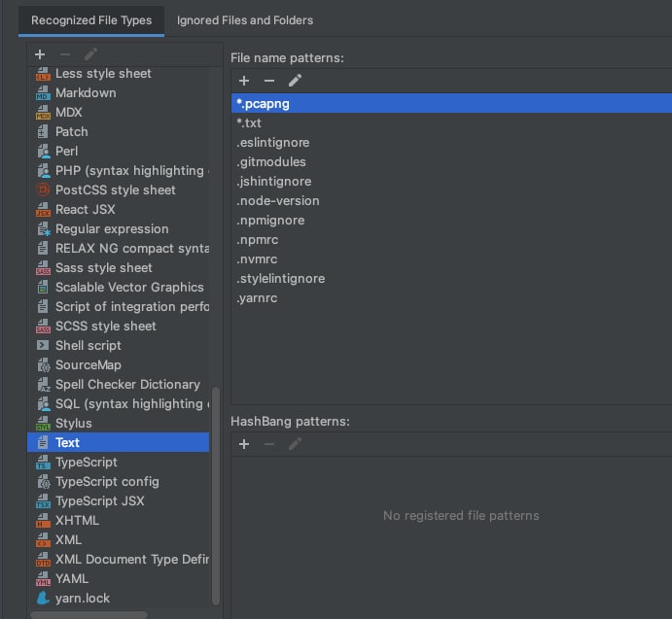This screenshot has width=672, height=619.
Task: Add a new HashBang pattern
Action: tap(244, 444)
